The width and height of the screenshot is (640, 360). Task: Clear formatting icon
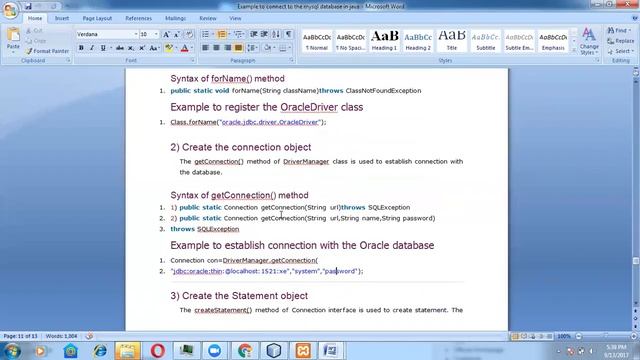189,35
